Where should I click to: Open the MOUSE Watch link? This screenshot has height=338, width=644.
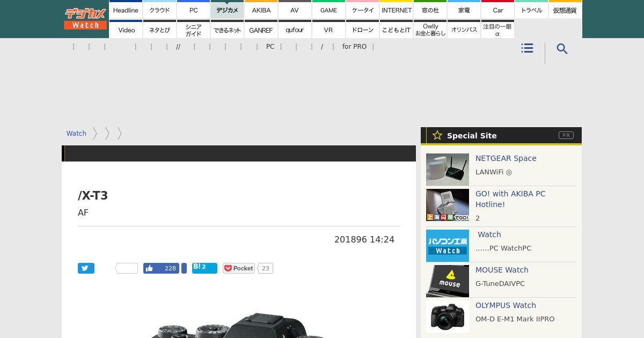502,270
